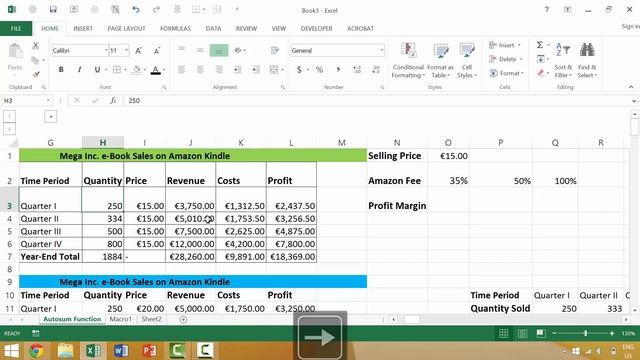Click zoom in plus button
Viewport: 640px width, 360px height.
(x=611, y=333)
